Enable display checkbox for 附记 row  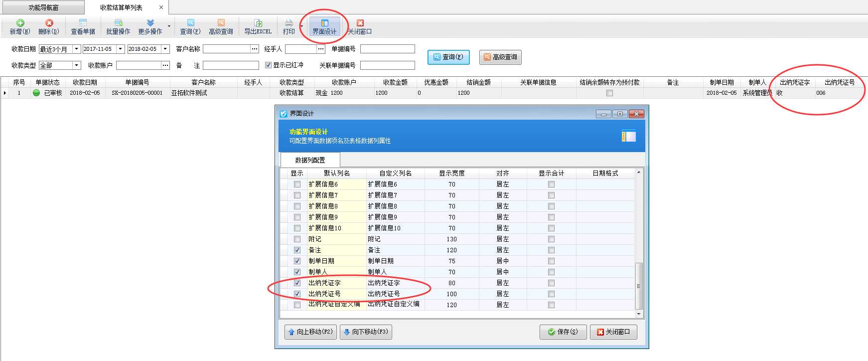click(297, 239)
